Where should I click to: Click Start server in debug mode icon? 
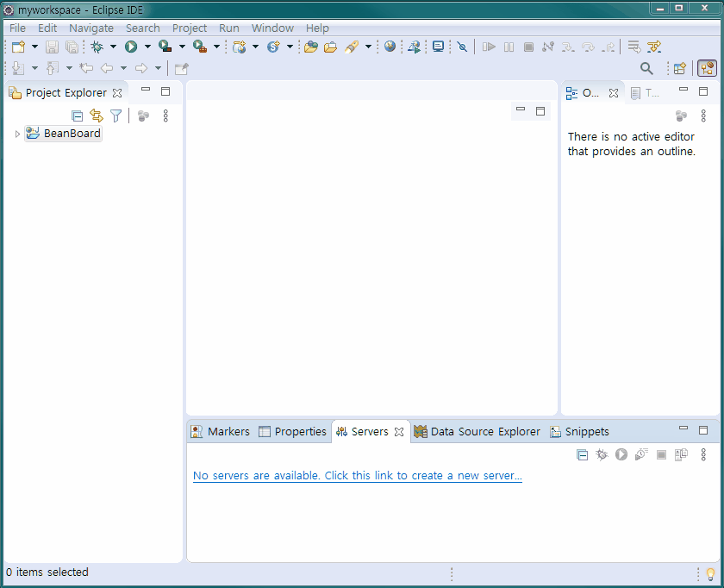pyautogui.click(x=602, y=455)
